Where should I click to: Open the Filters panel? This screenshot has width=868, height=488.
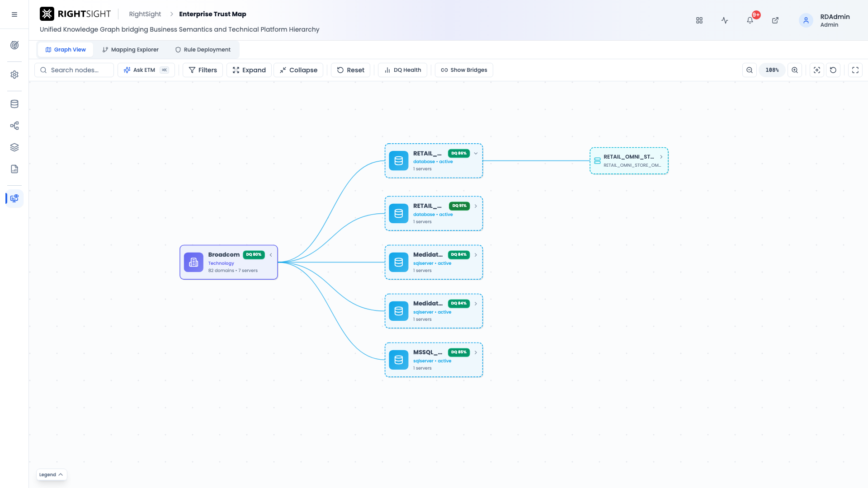[203, 70]
